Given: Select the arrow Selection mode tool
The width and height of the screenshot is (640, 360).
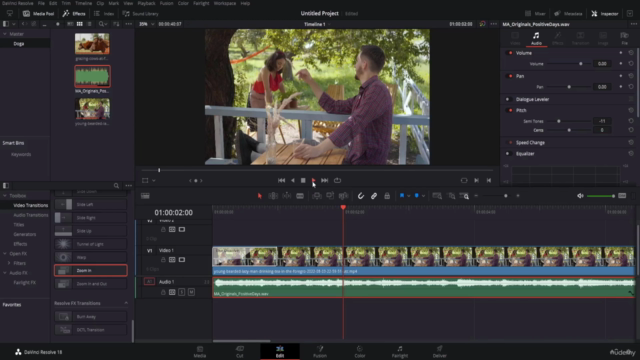Looking at the screenshot, I should 260,196.
